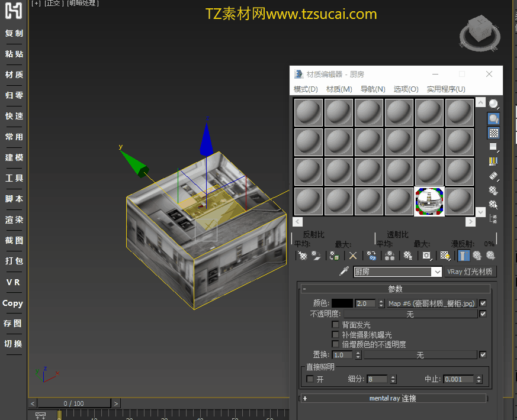Open material editor Options icon
The width and height of the screenshot is (517, 420).
(x=493, y=190)
